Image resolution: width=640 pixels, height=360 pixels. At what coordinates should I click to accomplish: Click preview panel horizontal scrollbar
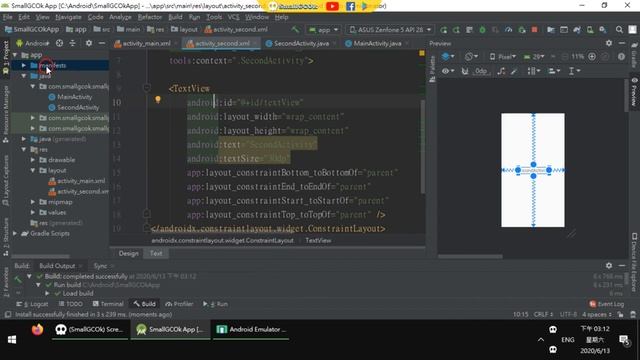pyautogui.click(x=470, y=257)
